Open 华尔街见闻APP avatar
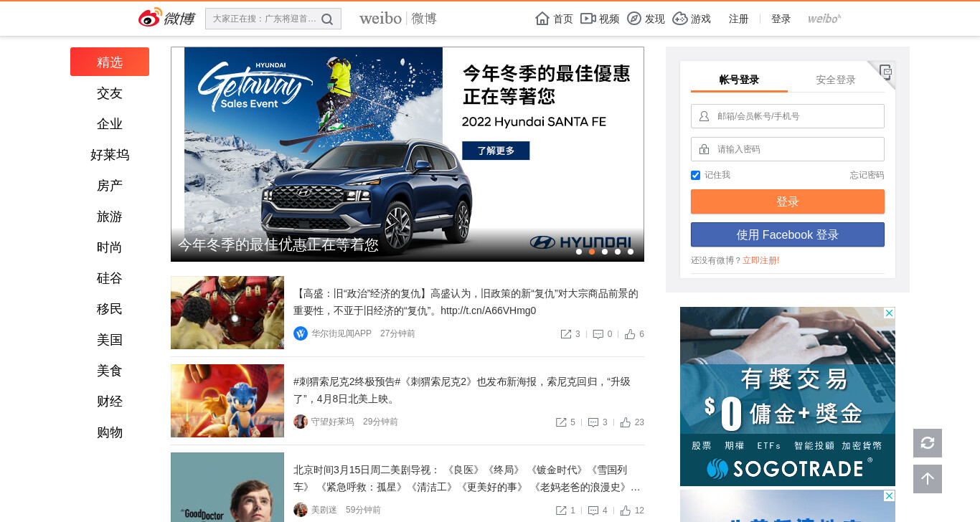 click(301, 333)
